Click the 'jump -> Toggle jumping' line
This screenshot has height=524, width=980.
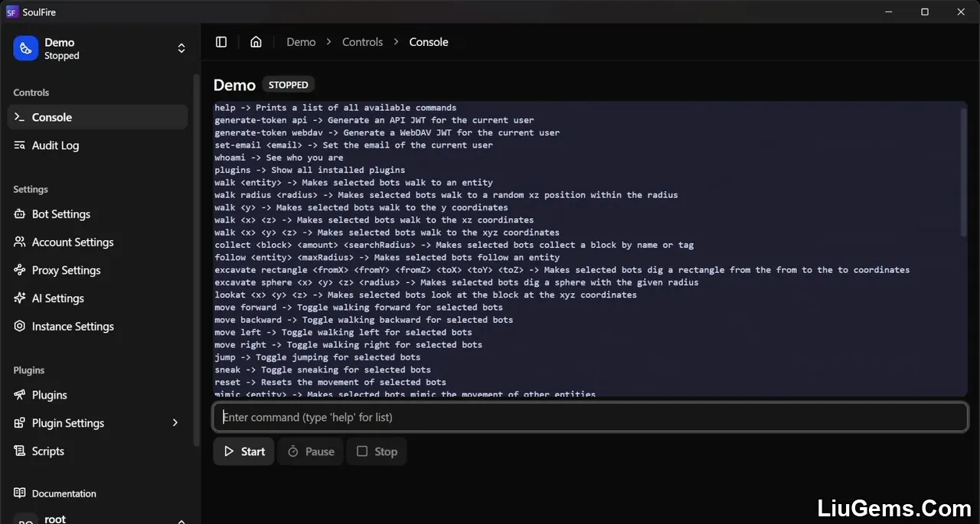point(318,357)
